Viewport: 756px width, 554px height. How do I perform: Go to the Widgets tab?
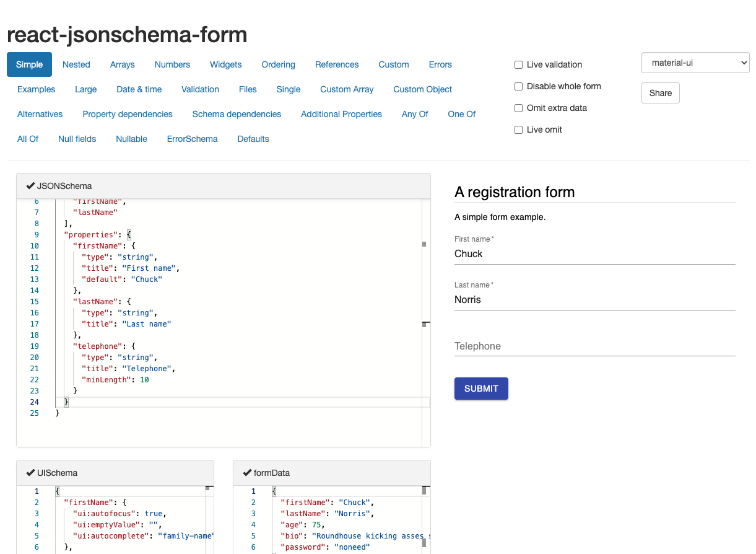[x=226, y=64]
